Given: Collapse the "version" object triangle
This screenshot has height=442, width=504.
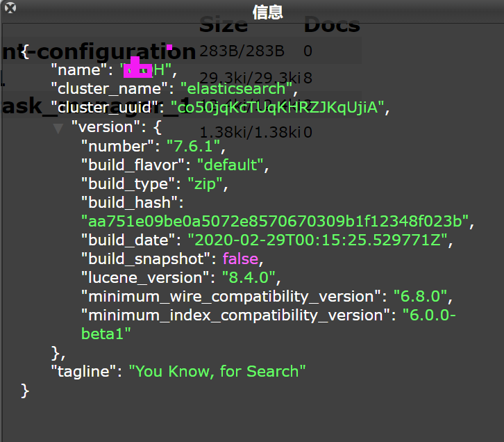Looking at the screenshot, I should click(x=58, y=129).
